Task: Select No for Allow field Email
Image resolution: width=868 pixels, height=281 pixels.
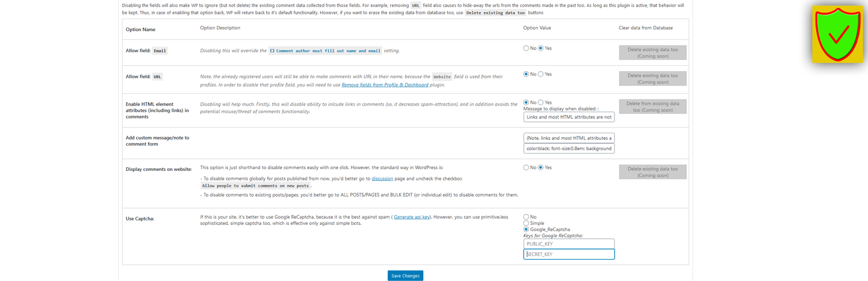Action: [x=526, y=48]
